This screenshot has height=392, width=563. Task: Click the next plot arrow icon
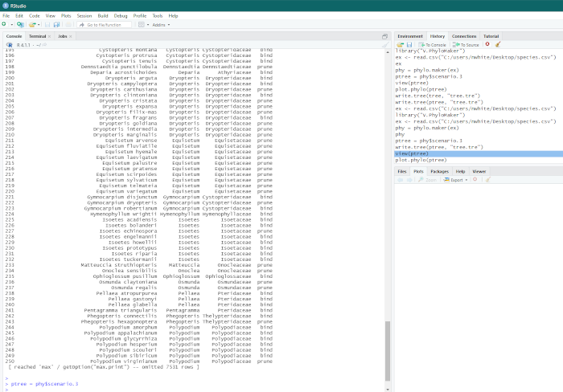[409, 180]
